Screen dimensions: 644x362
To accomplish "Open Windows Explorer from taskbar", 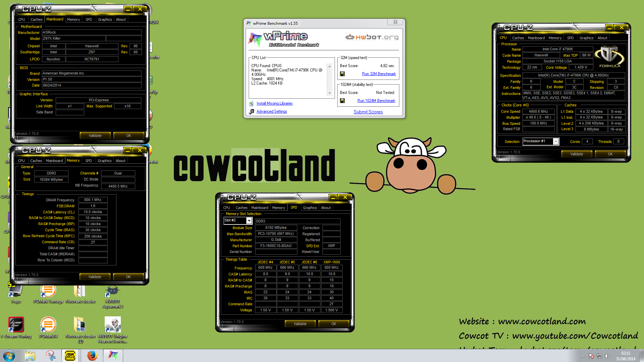I will point(30,356).
